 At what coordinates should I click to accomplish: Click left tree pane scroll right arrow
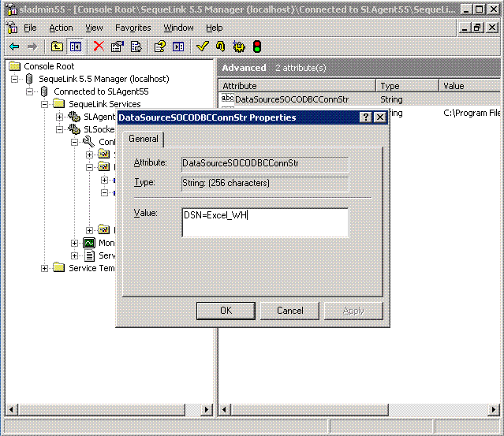click(x=207, y=410)
